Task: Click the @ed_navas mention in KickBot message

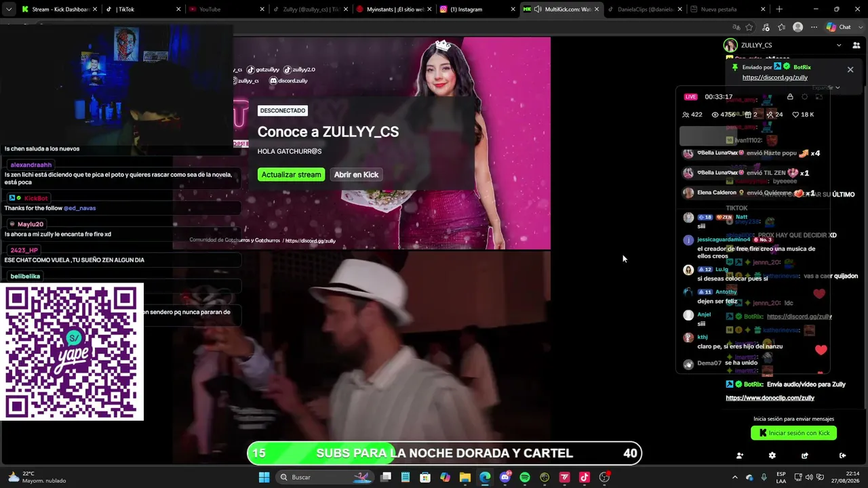Action: (x=81, y=208)
